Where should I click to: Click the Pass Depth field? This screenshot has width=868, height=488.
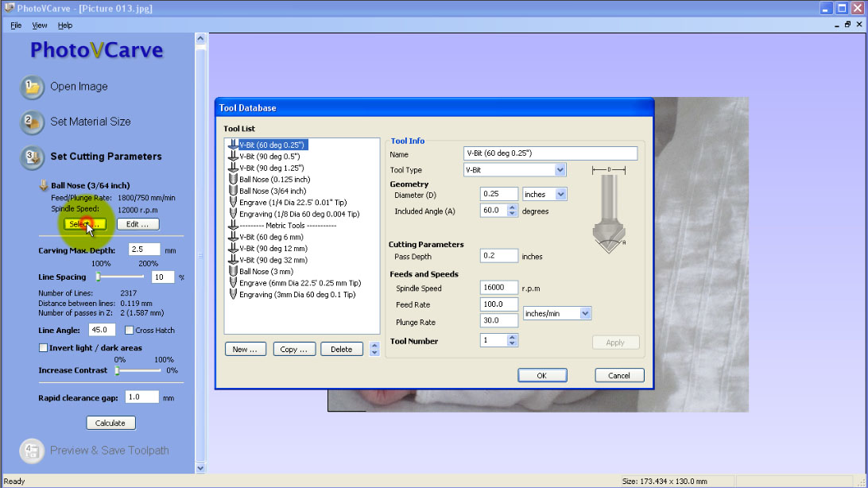pos(498,256)
